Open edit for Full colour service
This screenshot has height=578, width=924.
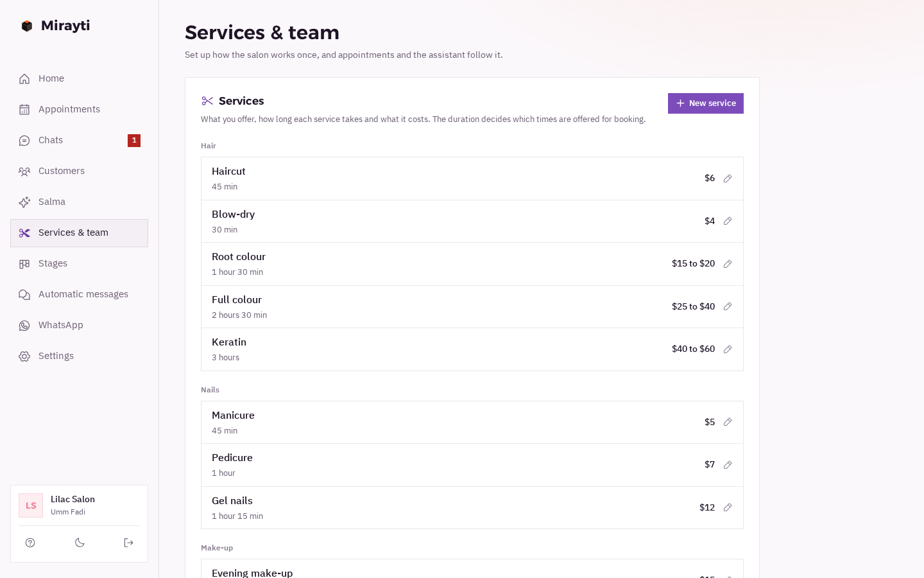728,306
